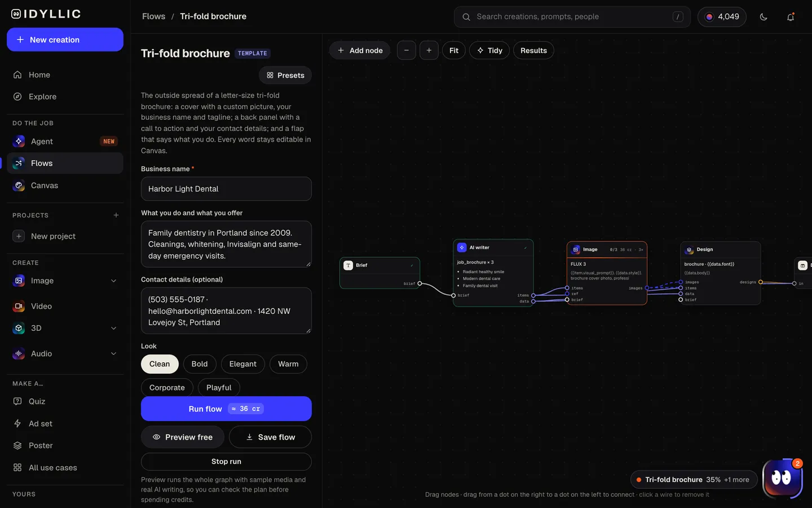The height and width of the screenshot is (508, 812).
Task: Choose the Elegant look
Action: [x=243, y=364]
